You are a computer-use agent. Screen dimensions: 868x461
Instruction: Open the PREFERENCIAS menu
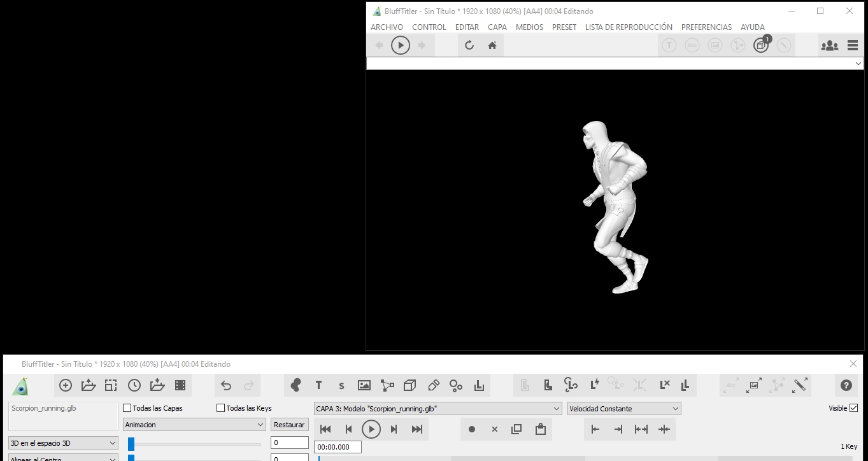(x=706, y=27)
